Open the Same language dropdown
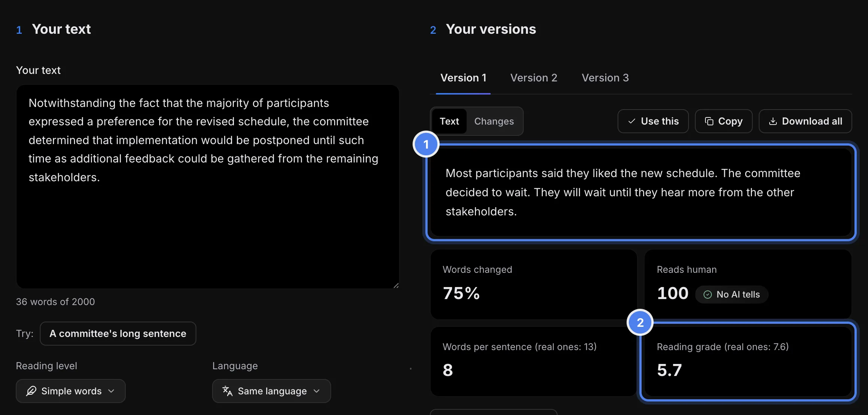The height and width of the screenshot is (415, 868). (x=271, y=391)
